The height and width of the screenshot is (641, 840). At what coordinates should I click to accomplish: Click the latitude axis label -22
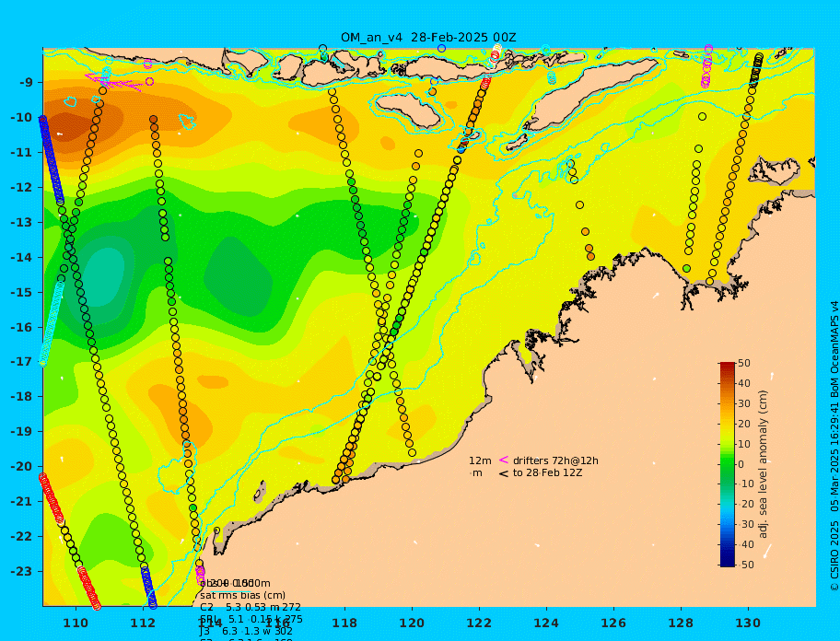point(22,537)
